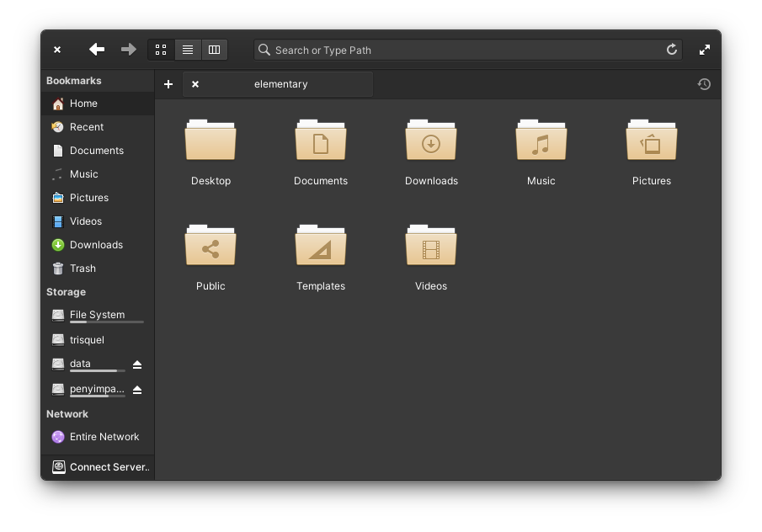762x532 pixels.
Task: Switch to list view mode
Action: [188, 50]
